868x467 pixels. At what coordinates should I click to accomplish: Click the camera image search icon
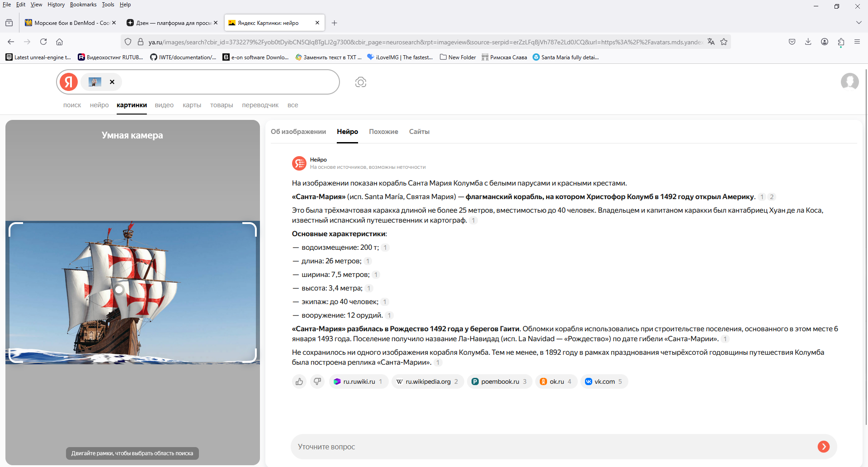pos(360,82)
